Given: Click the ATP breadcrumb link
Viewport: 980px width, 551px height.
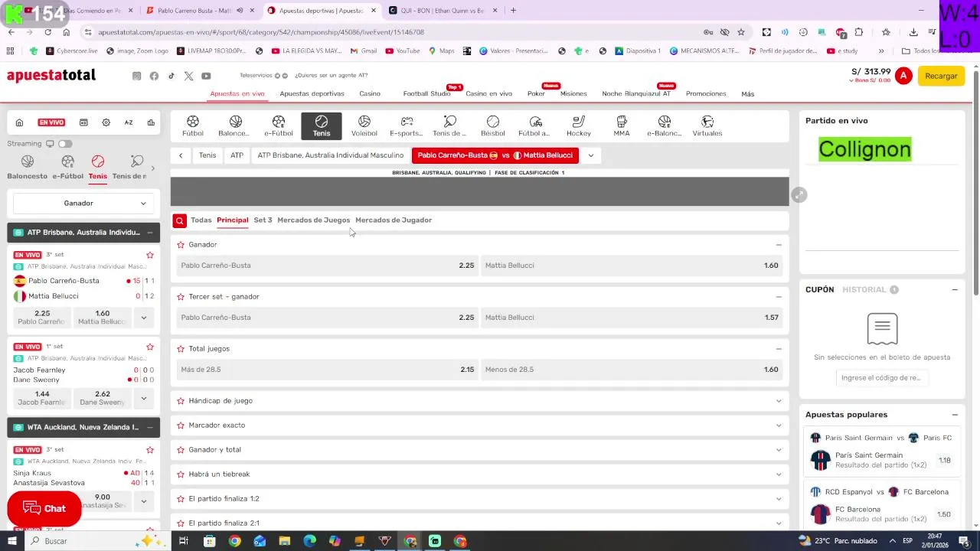Looking at the screenshot, I should tap(237, 155).
